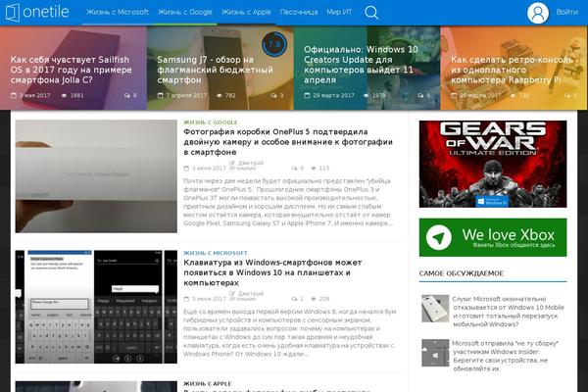Click the comments icon on Windows 10 Creators tile

420,96
